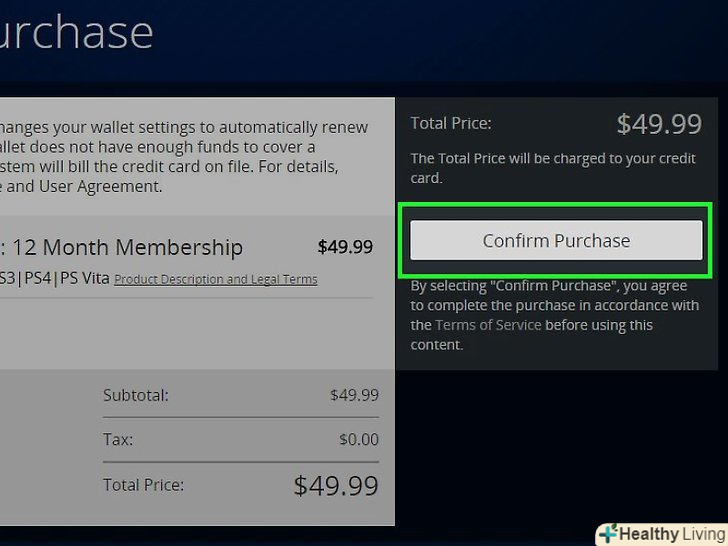Click the Purchase page heading

click(75, 32)
